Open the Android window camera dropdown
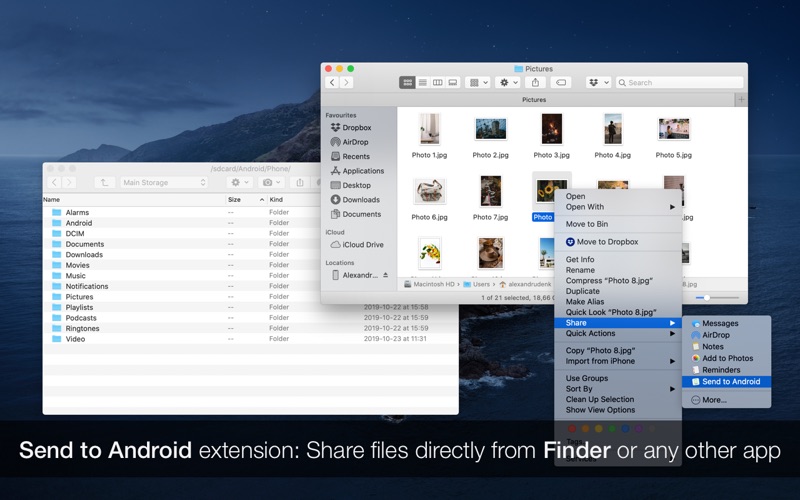Viewport: 800px width, 500px height. 271,182
